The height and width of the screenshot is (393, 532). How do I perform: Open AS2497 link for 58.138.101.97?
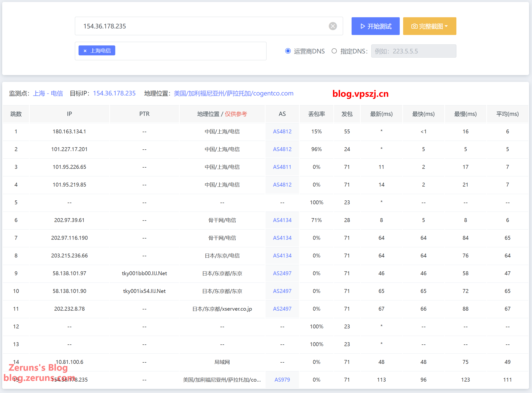click(282, 273)
